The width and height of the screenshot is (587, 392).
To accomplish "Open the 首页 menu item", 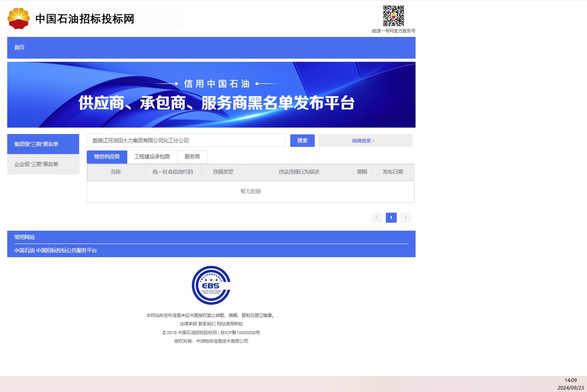I will click(19, 47).
